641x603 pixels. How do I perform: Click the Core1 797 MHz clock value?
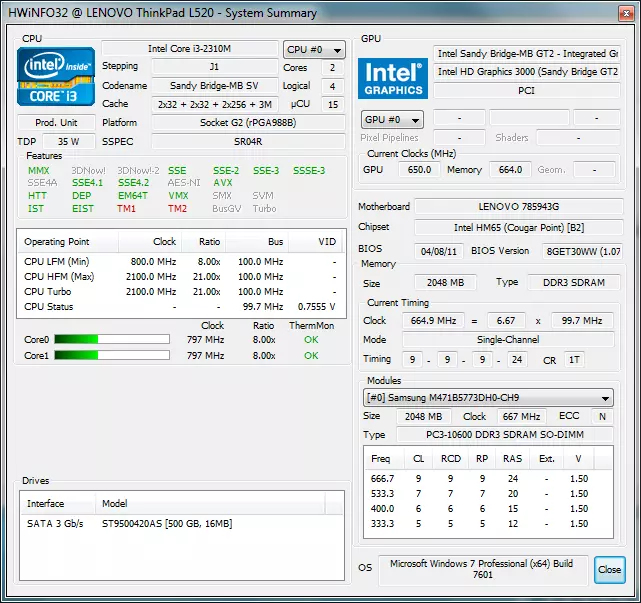(x=205, y=356)
